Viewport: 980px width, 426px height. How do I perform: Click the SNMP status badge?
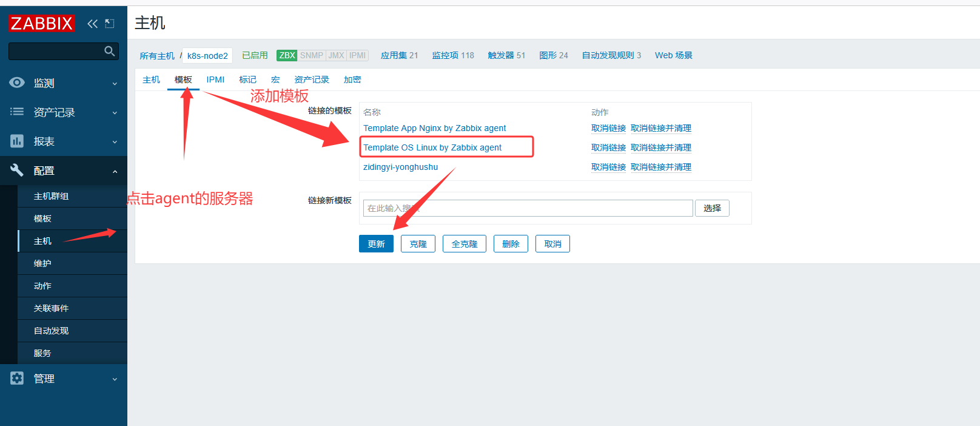click(312, 55)
